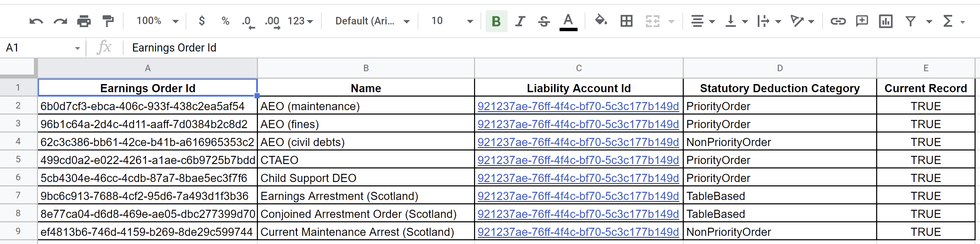
Task: Select the Paint format roller icon
Action: [x=108, y=21]
